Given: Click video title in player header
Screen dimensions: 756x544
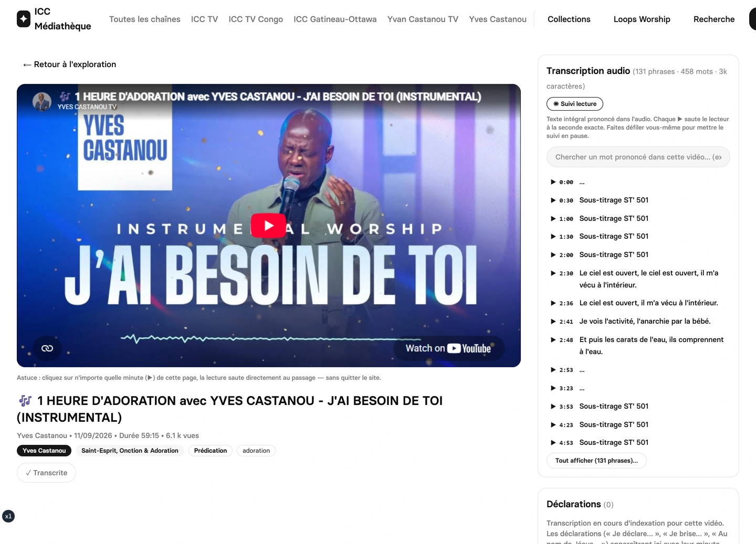Looking at the screenshot, I should (x=278, y=97).
